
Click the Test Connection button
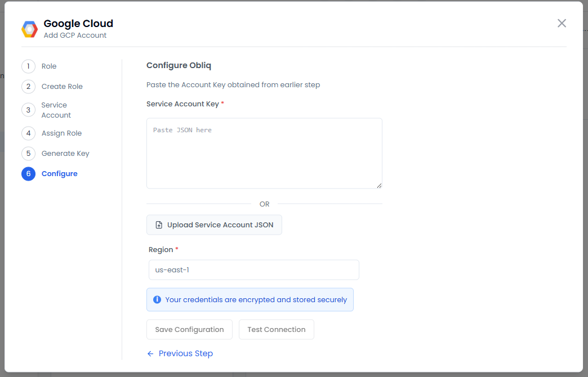coord(276,330)
